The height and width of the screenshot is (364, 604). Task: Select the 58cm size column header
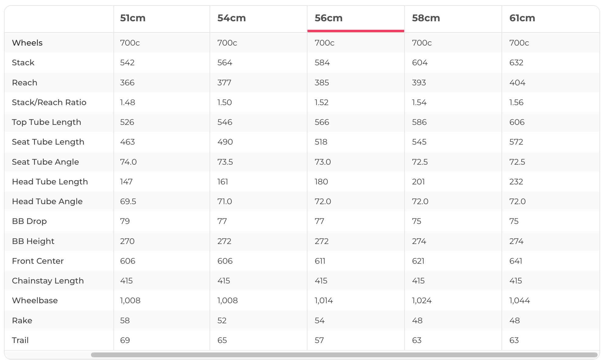point(426,18)
